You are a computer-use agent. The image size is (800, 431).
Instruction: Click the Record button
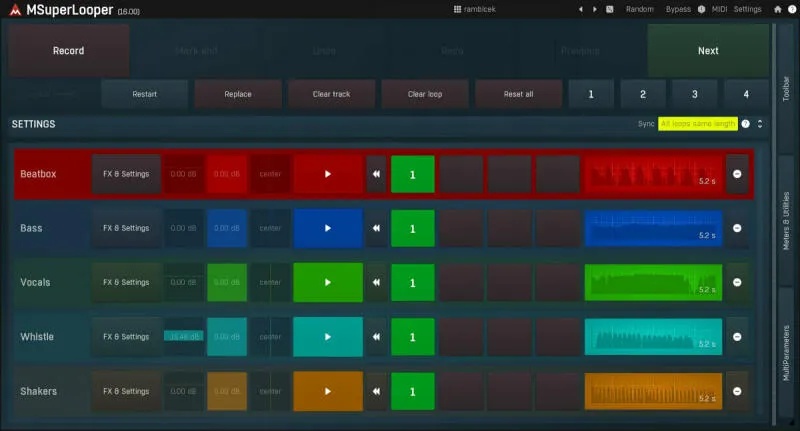[x=68, y=50]
